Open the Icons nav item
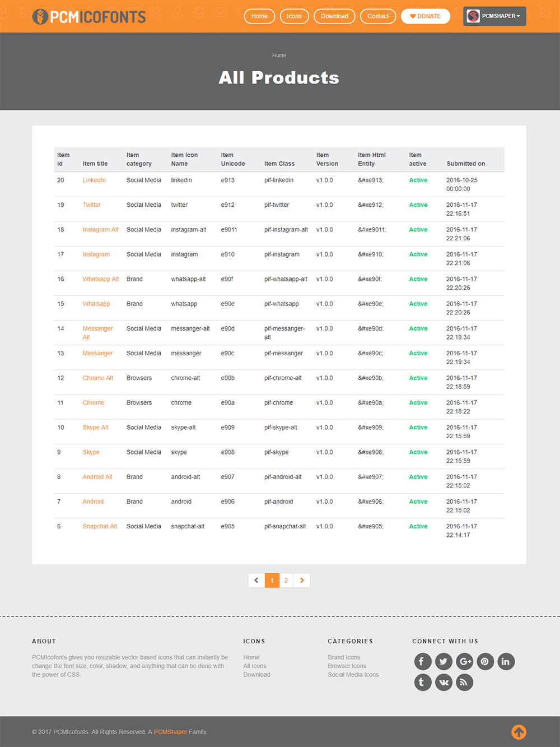 294,16
